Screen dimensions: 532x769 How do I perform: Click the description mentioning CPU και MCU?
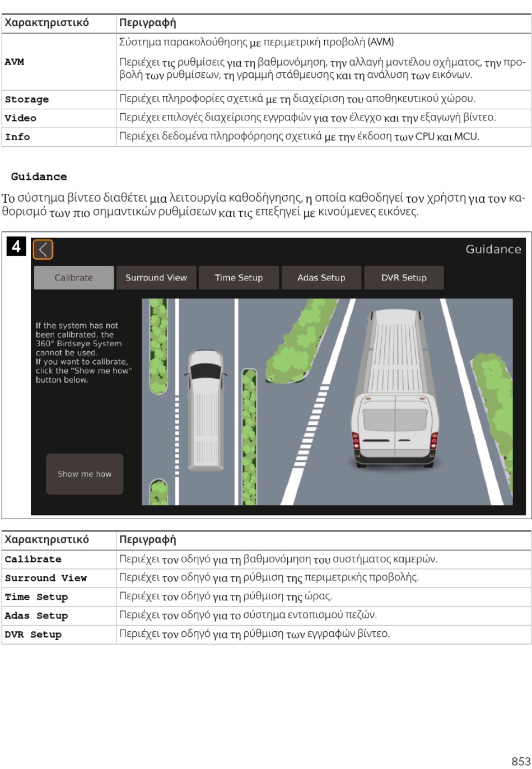299,136
